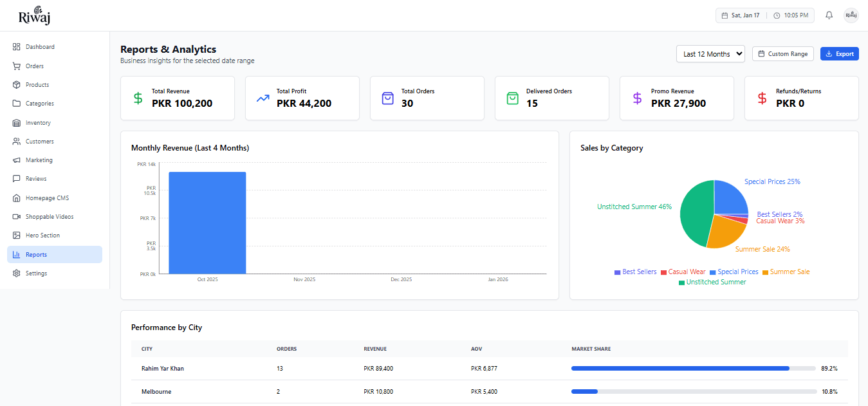Click the Delivered Orders green bag icon
Viewport: 868px width, 406px height.
point(512,98)
